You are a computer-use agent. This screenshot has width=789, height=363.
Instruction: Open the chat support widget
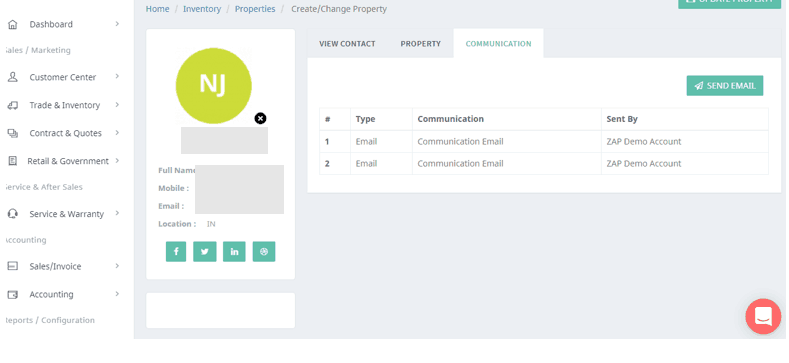[763, 316]
